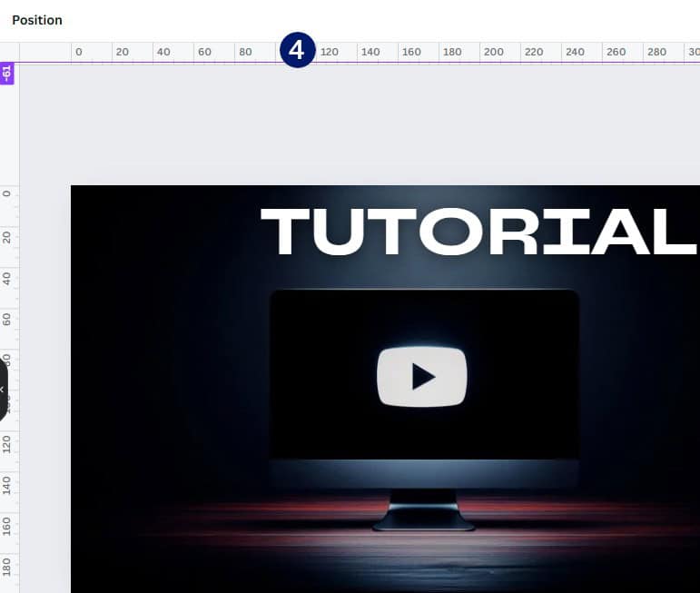
Task: Click the 280 mark on horizontal ruler
Action: point(656,52)
